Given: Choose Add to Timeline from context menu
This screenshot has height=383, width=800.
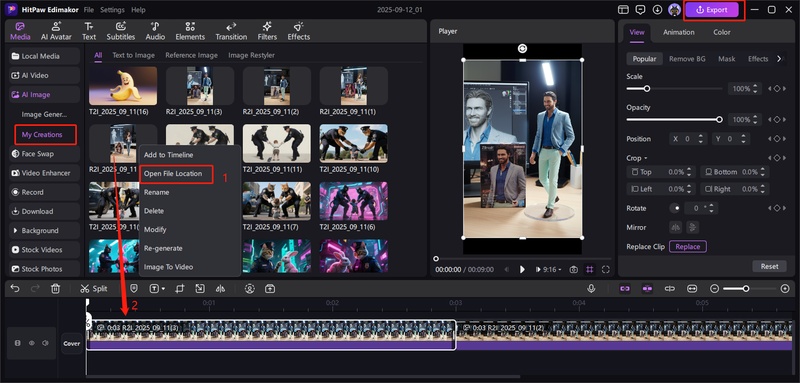Looking at the screenshot, I should pyautogui.click(x=168, y=155).
